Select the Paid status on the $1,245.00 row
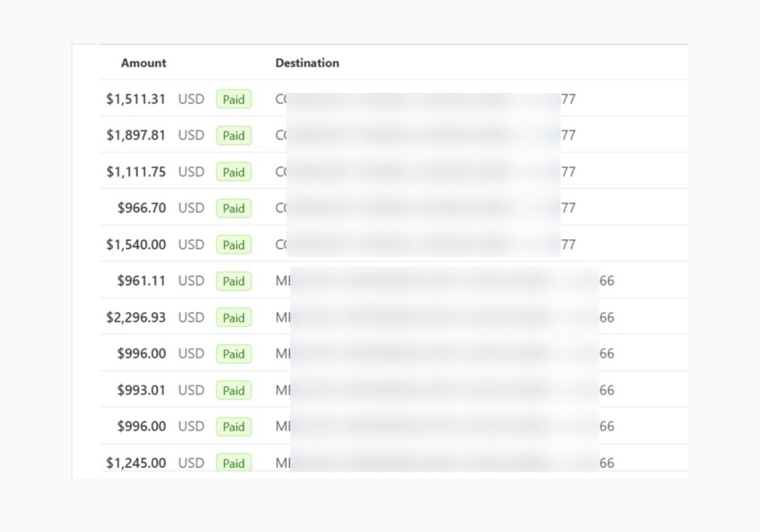Viewport: 760px width, 532px height. click(x=233, y=463)
